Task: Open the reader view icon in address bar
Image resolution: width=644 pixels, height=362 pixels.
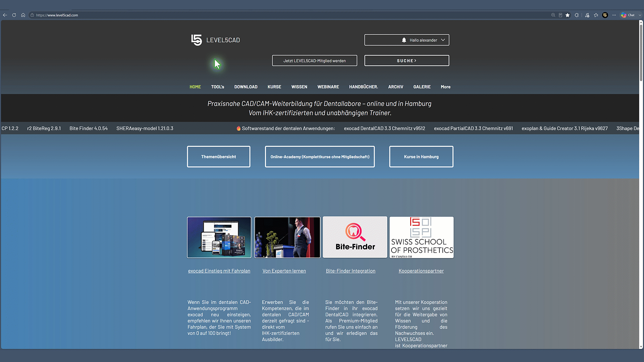Action: (x=560, y=15)
